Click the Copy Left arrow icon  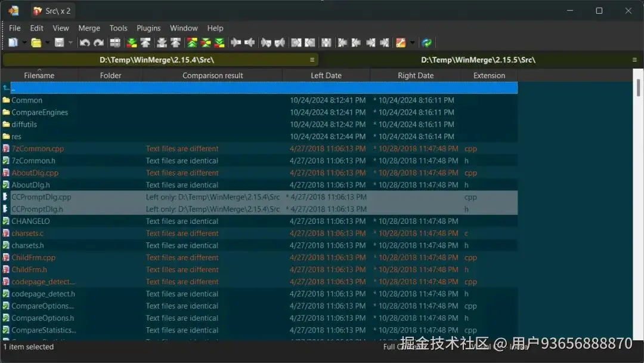249,42
